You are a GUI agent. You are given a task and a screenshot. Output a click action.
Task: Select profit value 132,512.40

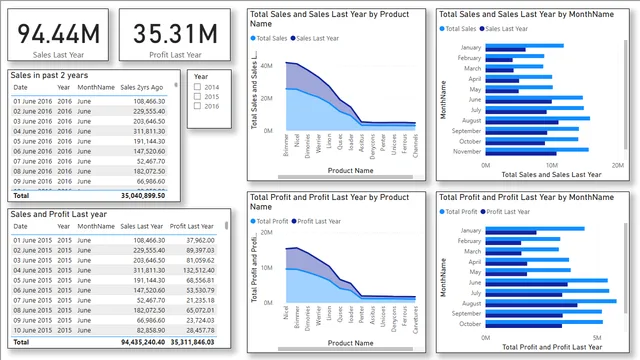click(x=198, y=270)
